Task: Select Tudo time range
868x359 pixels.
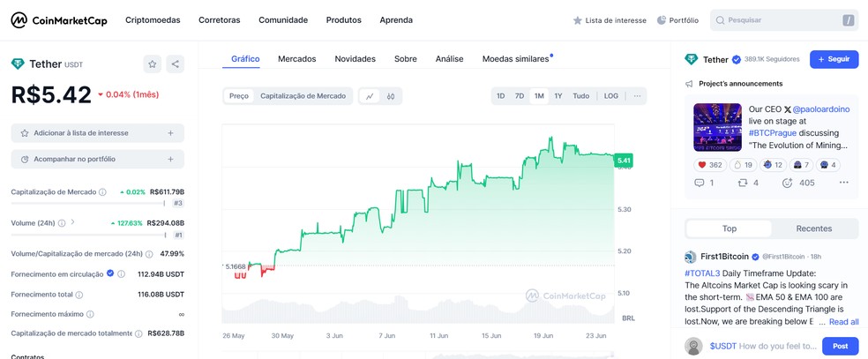Action: 580,96
